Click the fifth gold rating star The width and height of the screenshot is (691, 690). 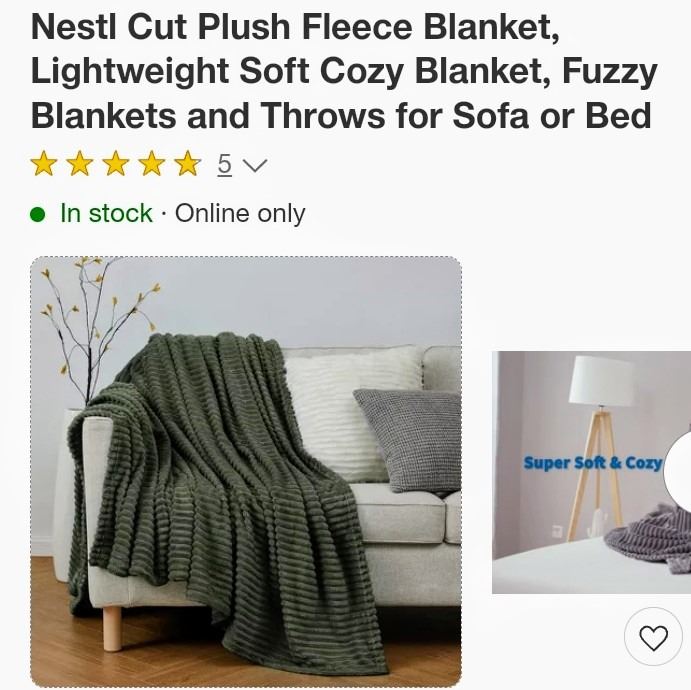point(188,163)
